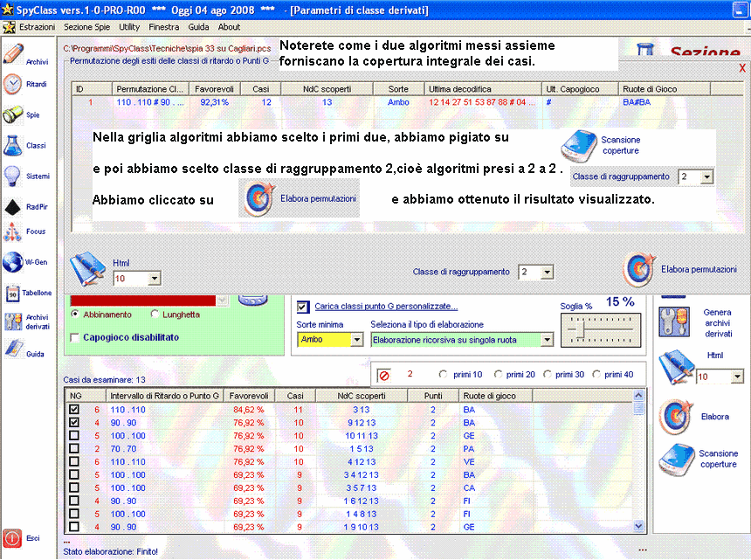Open Archivi derivati in sidebar
The image size is (751, 560).
coord(13,321)
